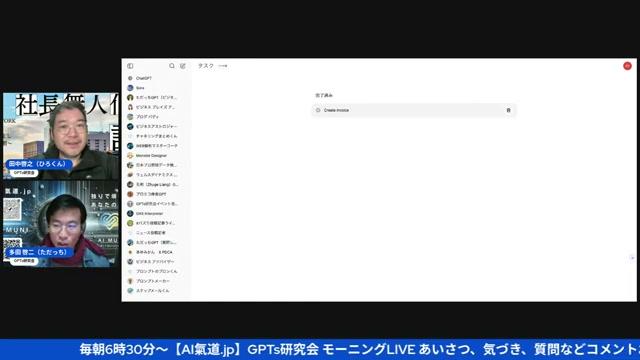This screenshot has width=640, height=360.
Task: Click the QR code in lower webcam feed
Action: 12,209
